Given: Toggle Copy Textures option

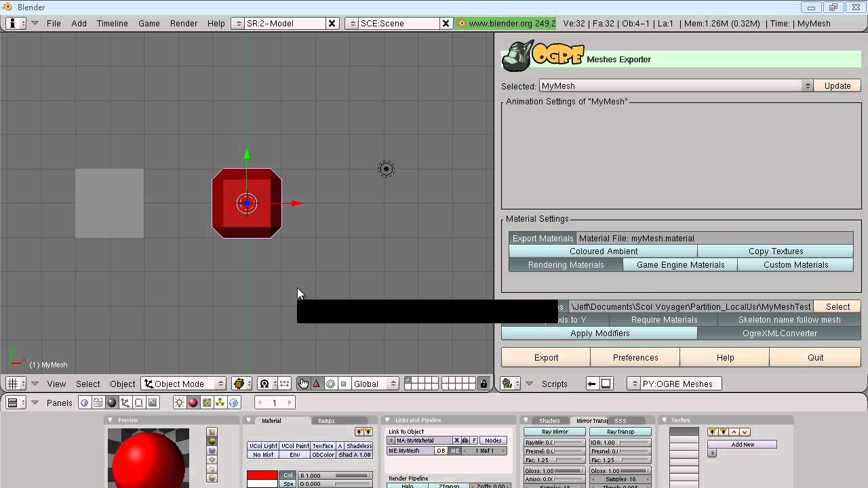Looking at the screenshot, I should (x=776, y=251).
